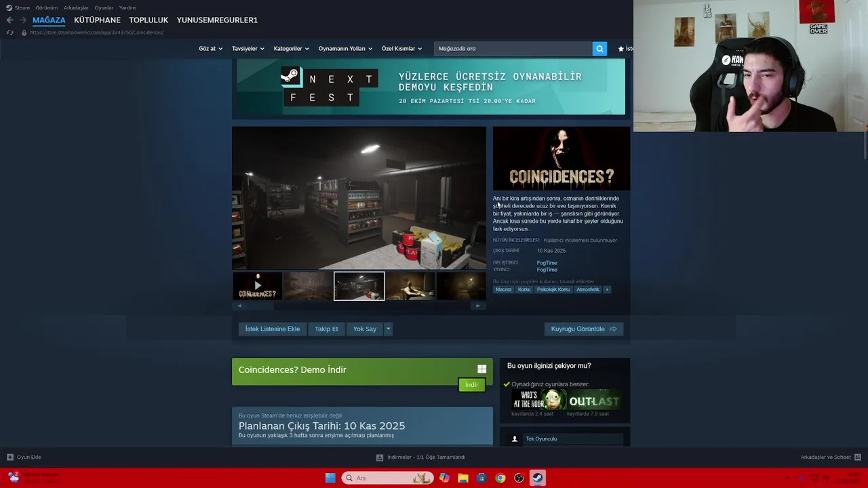Click the green İndir button

pos(471,385)
